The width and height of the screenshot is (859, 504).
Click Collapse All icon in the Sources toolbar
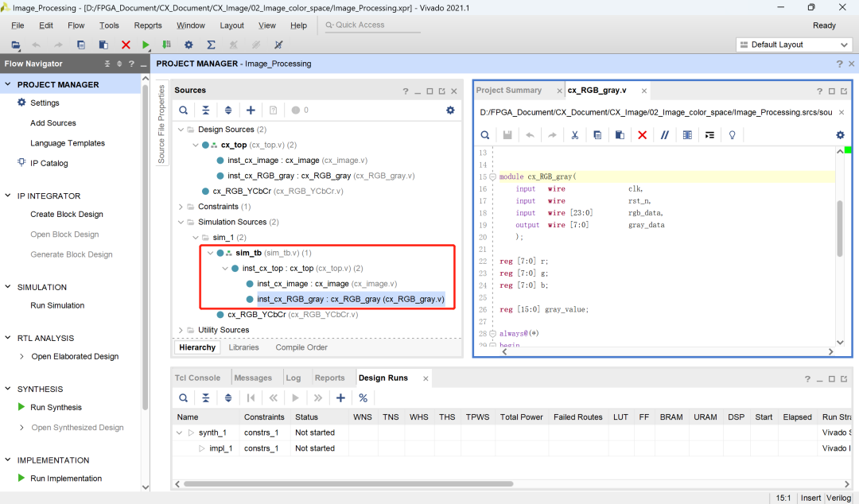(x=206, y=110)
